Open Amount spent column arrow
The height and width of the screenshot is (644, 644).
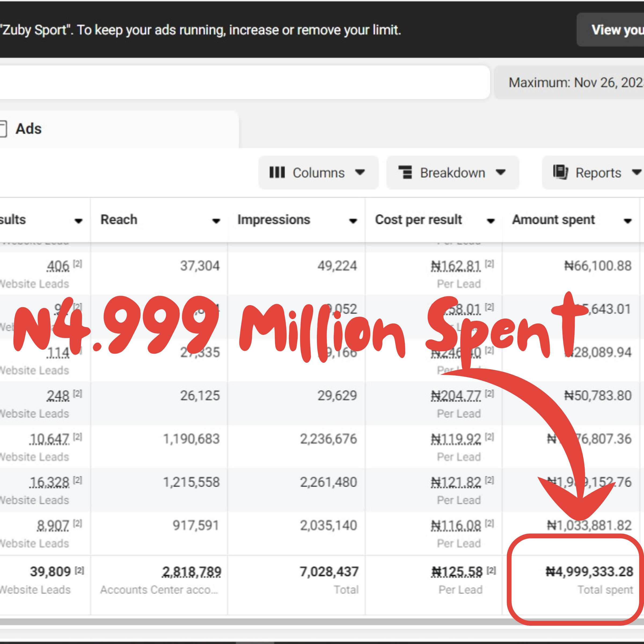pyautogui.click(x=628, y=221)
